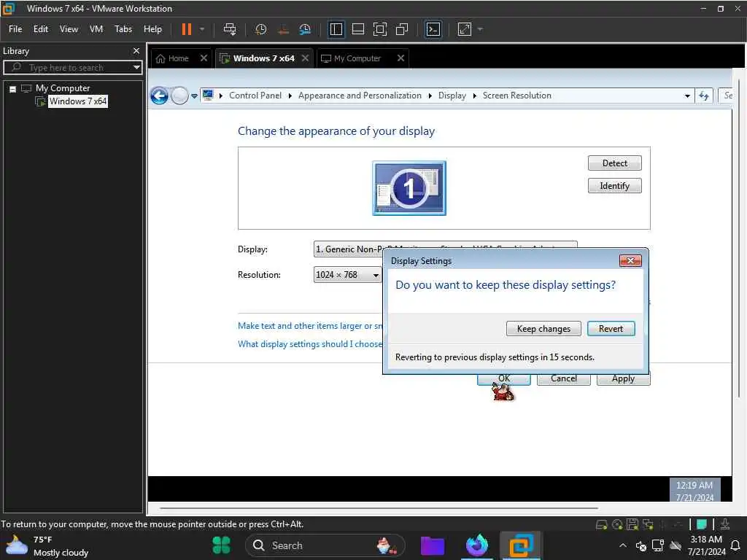Refresh the Control Panel address bar
The height and width of the screenshot is (560, 747).
click(x=704, y=96)
